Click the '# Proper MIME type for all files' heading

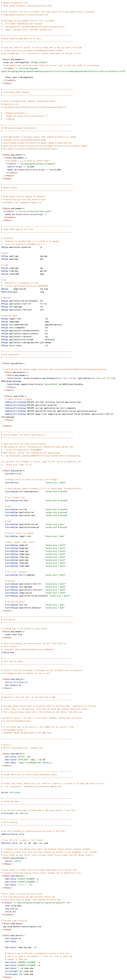(17, 229)
